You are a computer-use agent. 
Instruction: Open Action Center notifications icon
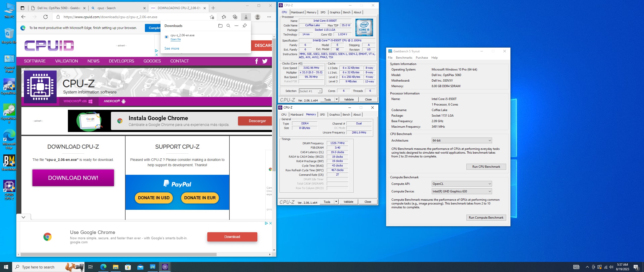636,267
